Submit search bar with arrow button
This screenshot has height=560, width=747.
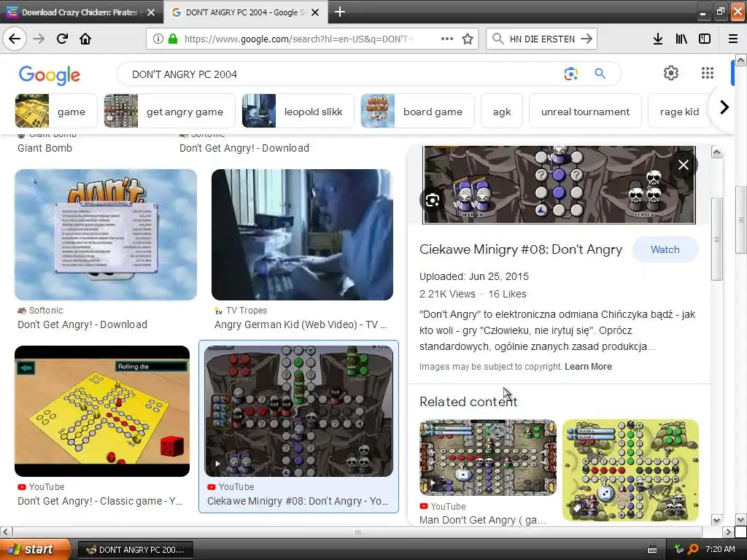(587, 39)
